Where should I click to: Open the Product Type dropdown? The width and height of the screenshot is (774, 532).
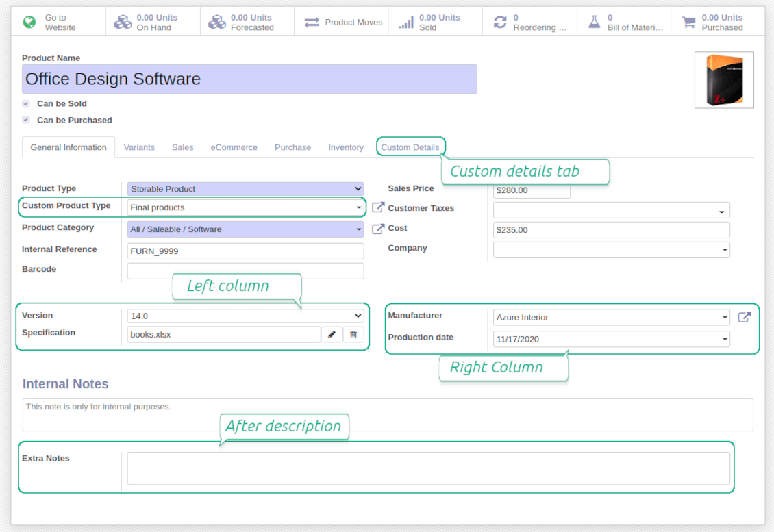click(x=358, y=188)
